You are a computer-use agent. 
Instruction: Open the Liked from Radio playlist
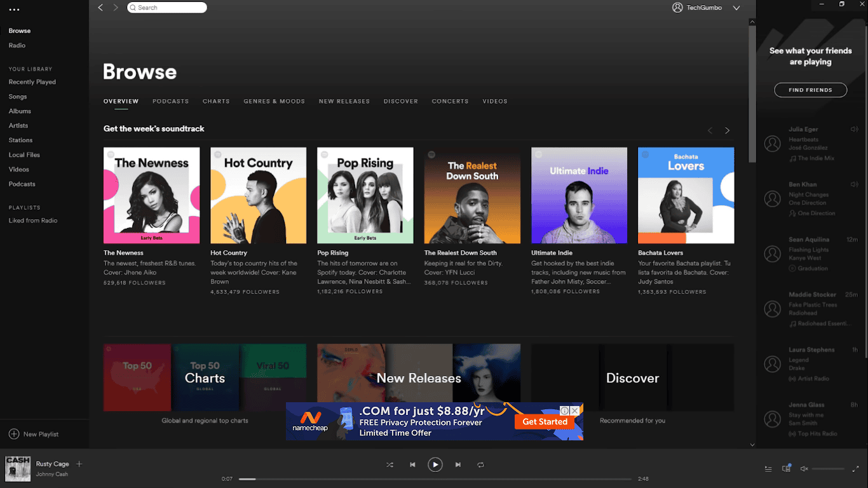pyautogui.click(x=33, y=220)
